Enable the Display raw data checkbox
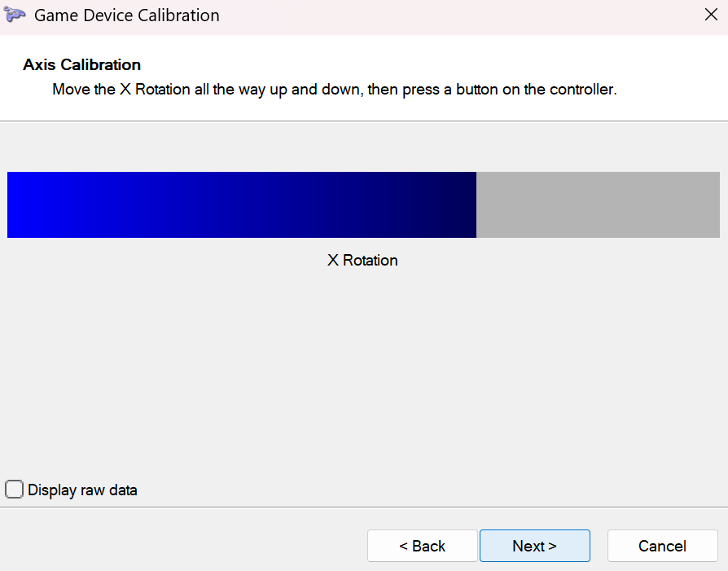728x571 pixels. point(14,490)
